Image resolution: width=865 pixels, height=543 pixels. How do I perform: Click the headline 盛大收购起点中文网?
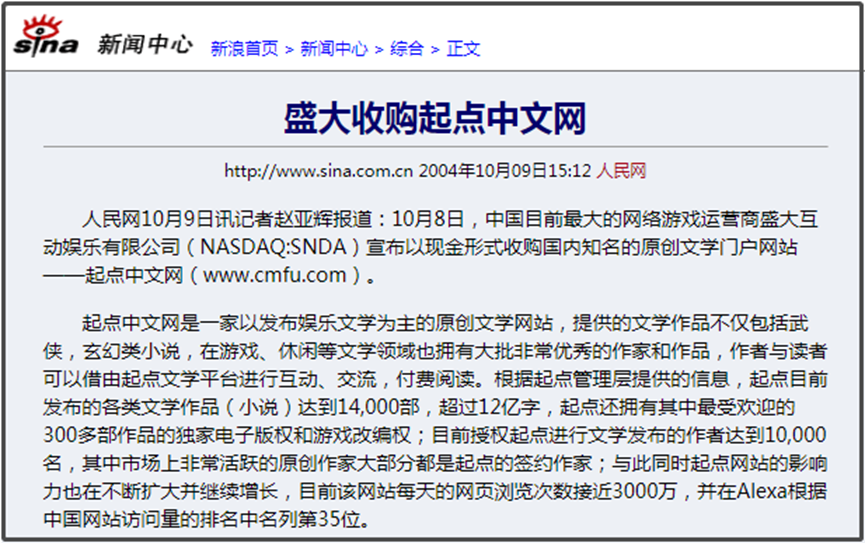[435, 118]
